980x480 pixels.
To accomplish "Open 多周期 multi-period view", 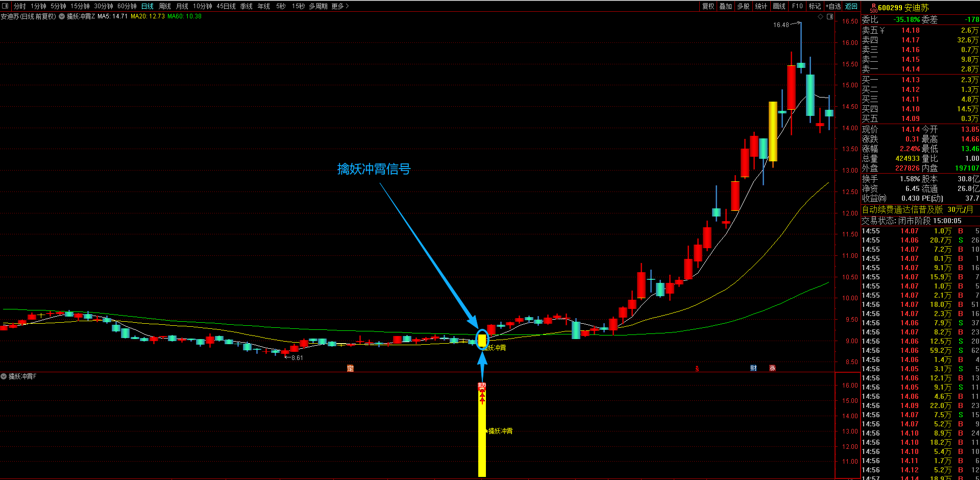I will (318, 6).
